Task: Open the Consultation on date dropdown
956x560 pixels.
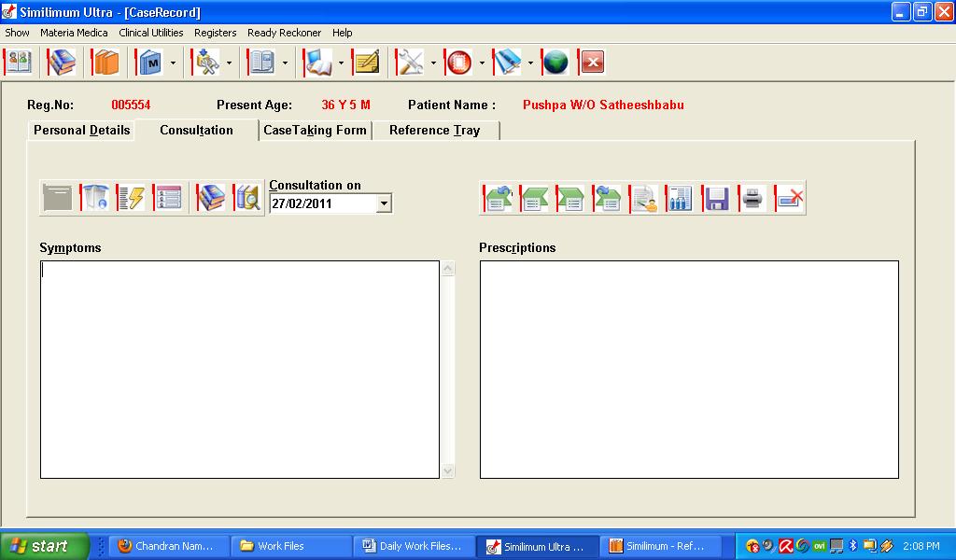Action: [x=384, y=203]
